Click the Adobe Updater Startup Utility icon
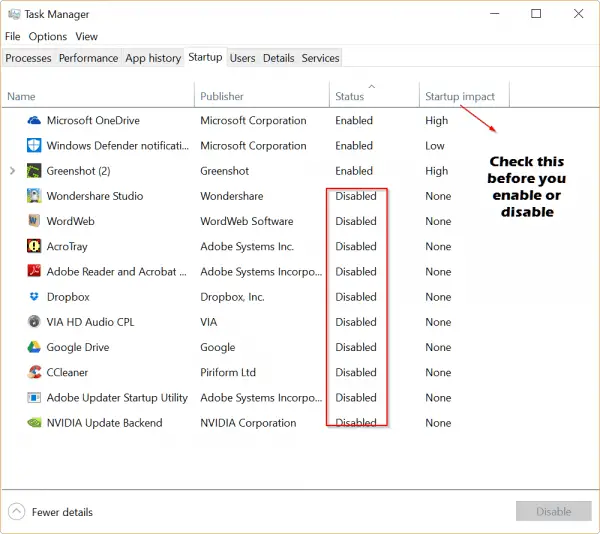The width and height of the screenshot is (600, 534). click(34, 397)
